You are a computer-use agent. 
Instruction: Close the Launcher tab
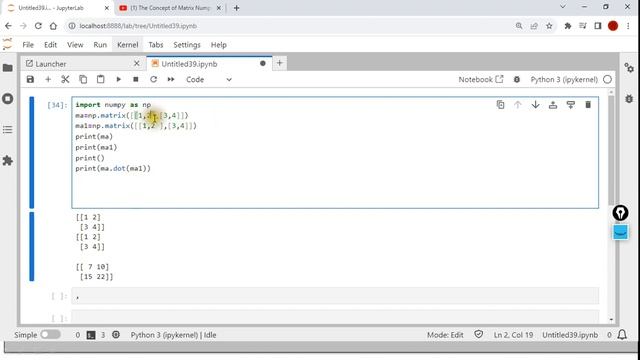point(137,64)
